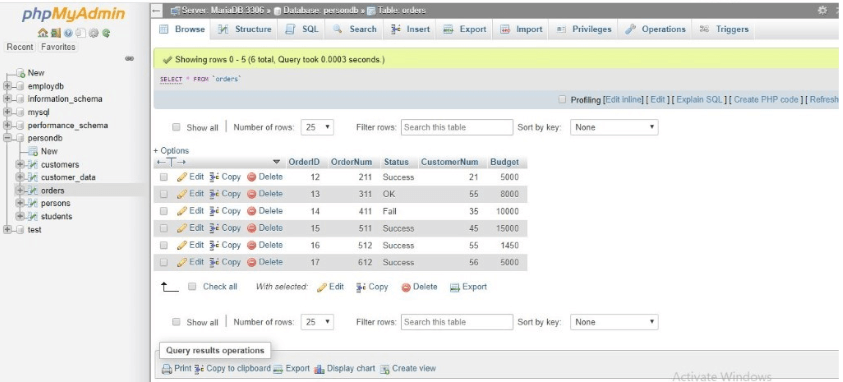Screen dimensions: 843x382
Task: Click the Recent button
Action: [20, 47]
